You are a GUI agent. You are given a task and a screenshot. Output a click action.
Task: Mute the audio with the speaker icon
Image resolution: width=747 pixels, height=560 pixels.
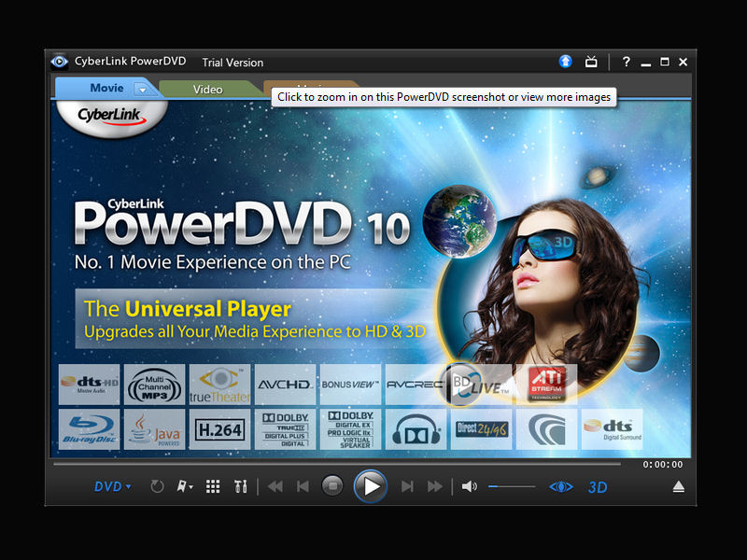[x=471, y=485]
